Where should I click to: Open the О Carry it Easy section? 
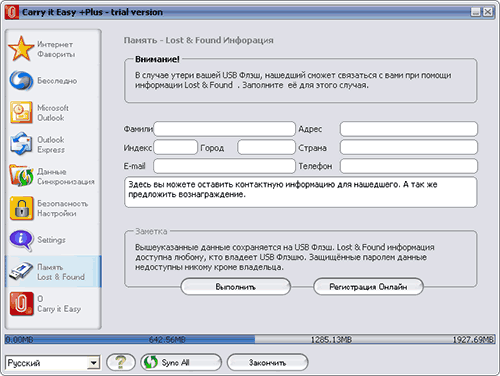coord(59,304)
